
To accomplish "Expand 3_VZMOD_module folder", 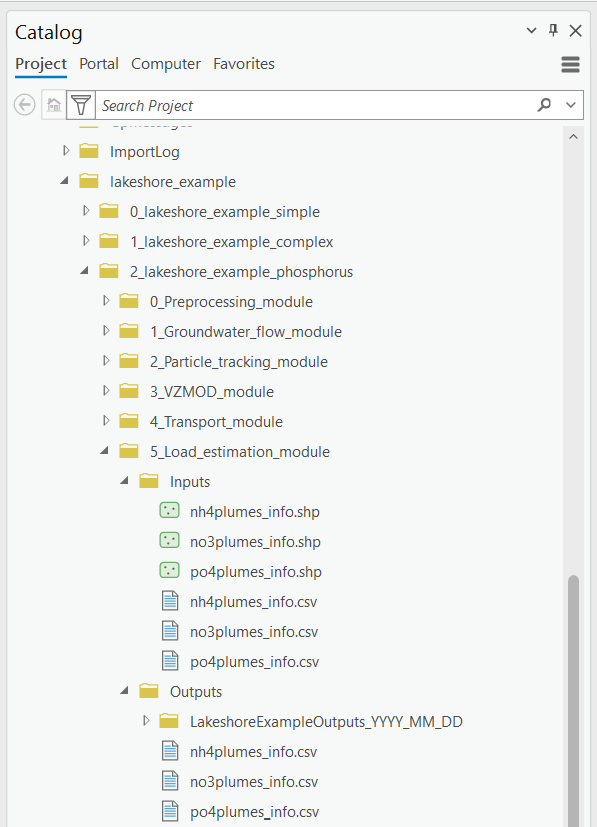I will 106,391.
